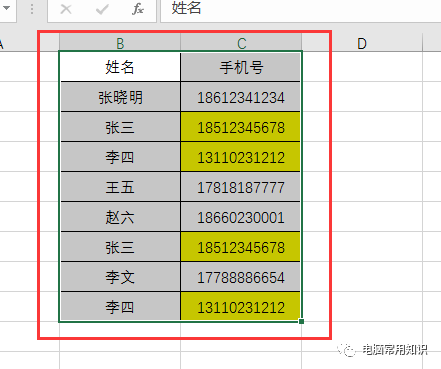Click the Insert Function fx icon
The width and height of the screenshot is (441, 369).
[138, 9]
